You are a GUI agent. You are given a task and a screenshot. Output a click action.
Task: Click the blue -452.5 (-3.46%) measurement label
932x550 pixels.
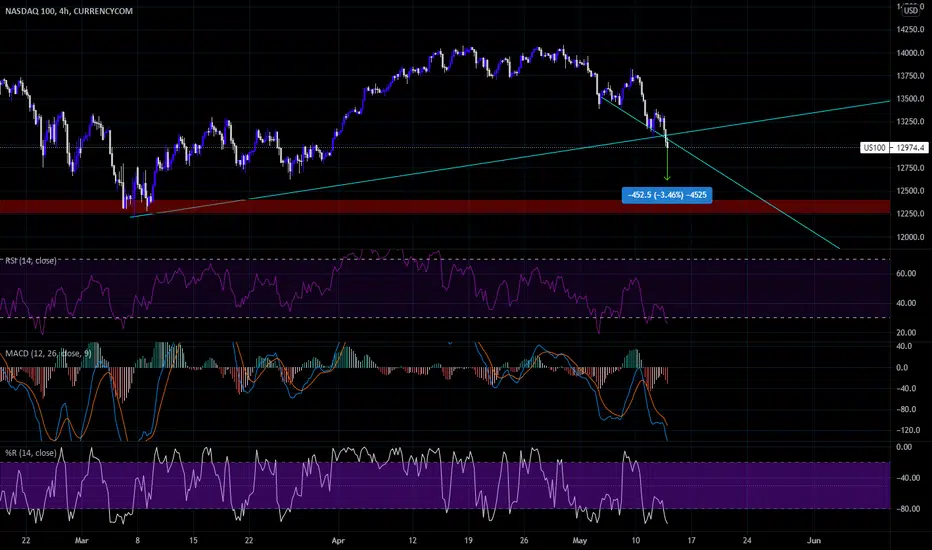(x=667, y=195)
